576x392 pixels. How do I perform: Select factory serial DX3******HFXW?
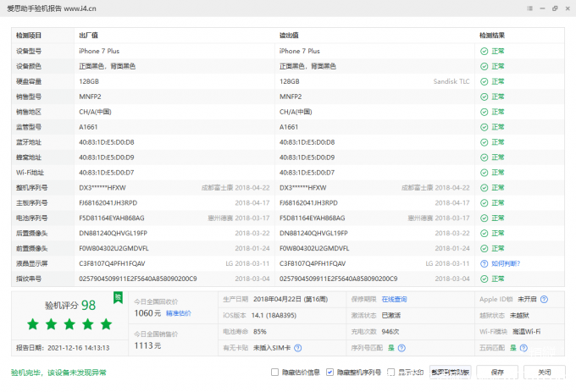pos(102,188)
